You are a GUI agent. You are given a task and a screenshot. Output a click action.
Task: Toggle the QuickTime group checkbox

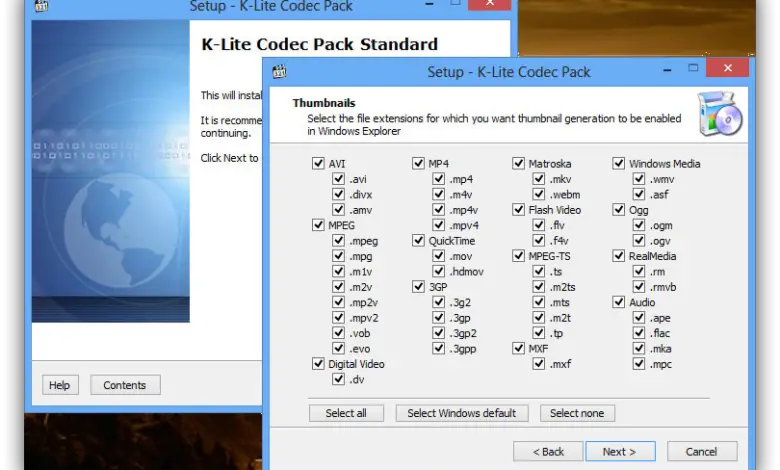click(x=418, y=240)
